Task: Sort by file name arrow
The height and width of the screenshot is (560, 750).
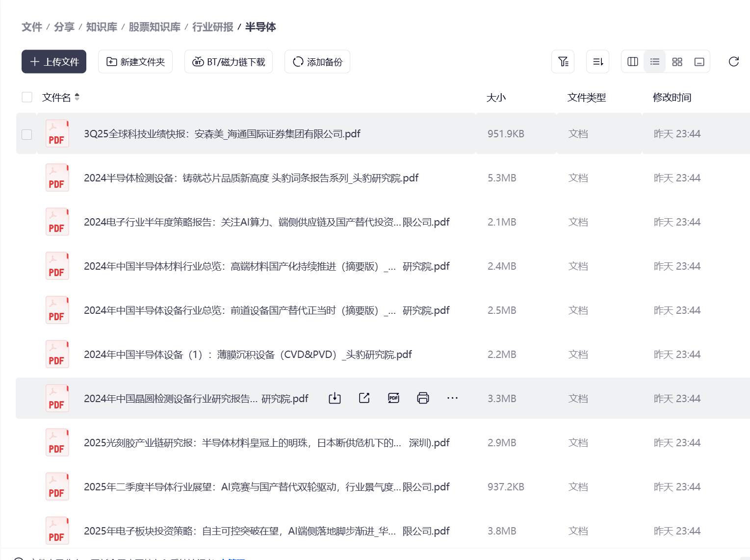Action: click(77, 97)
